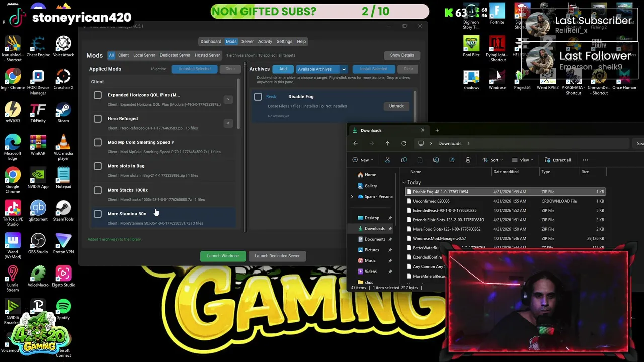The width and height of the screenshot is (644, 362).
Task: Filter mods by Dedicated Server
Action: [175, 55]
